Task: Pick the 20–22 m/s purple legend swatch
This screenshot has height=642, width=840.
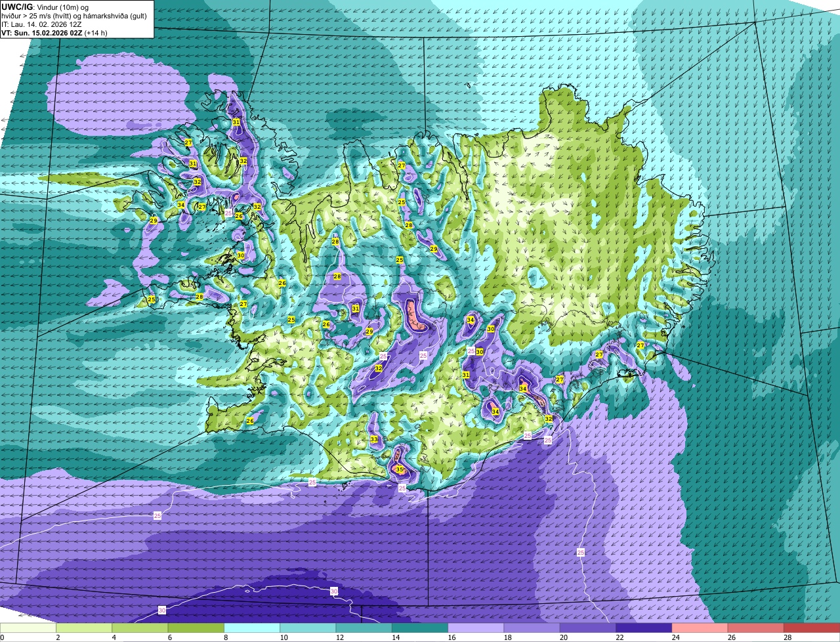Action: [x=588, y=628]
